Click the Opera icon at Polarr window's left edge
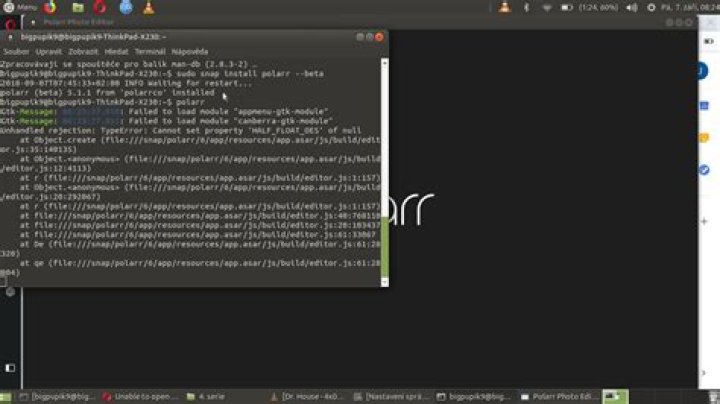 coord(10,23)
